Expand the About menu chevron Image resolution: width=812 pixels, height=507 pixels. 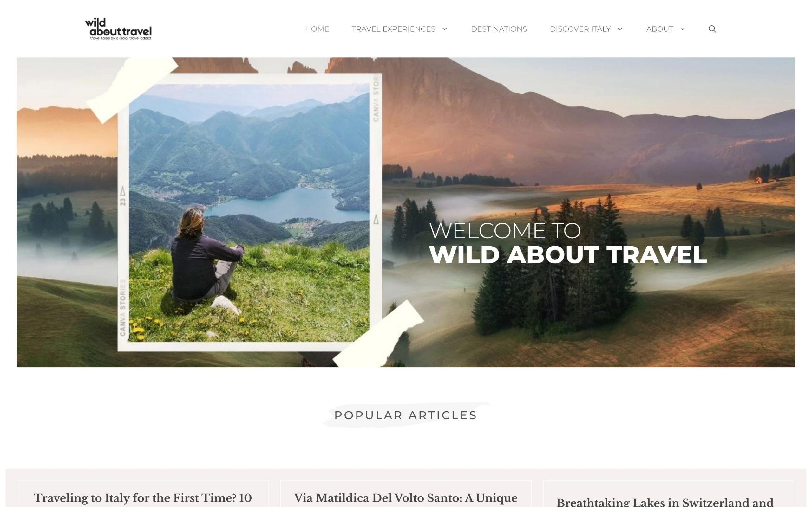[683, 29]
